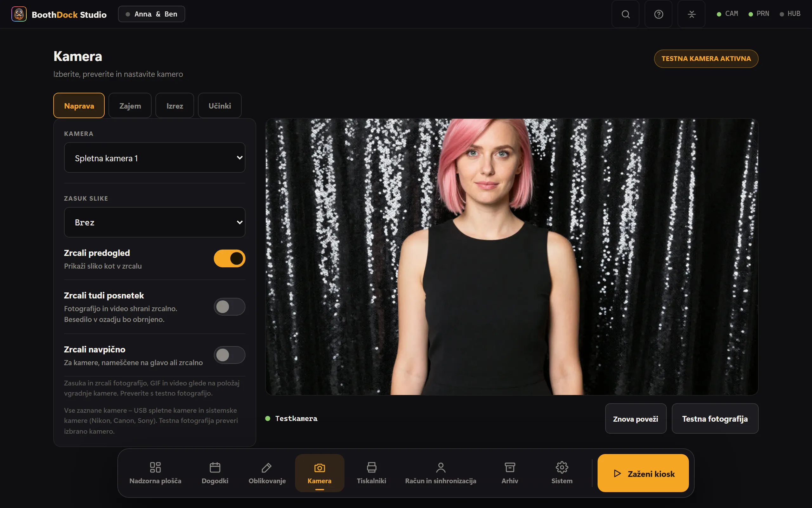812x508 pixels.
Task: Open the search icon in header
Action: pyautogui.click(x=625, y=14)
